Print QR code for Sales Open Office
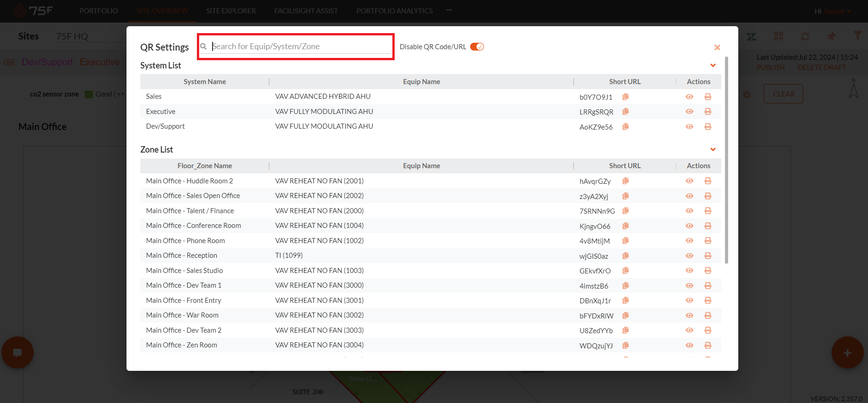The height and width of the screenshot is (403, 868). [708, 196]
